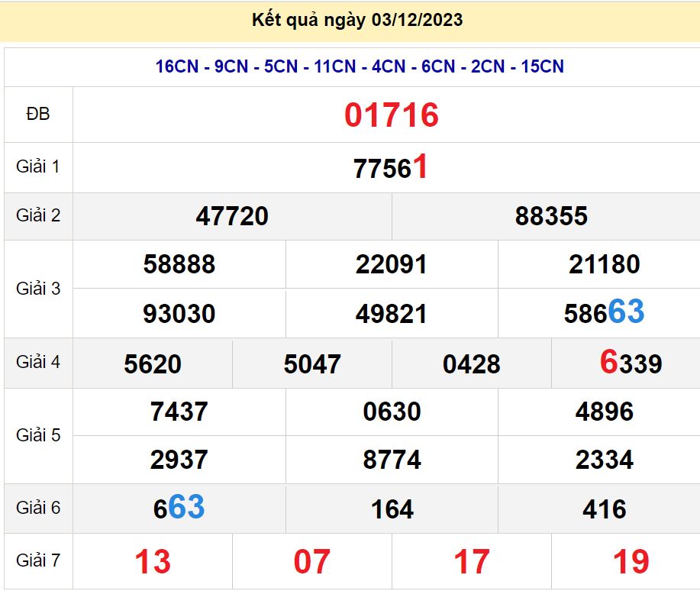The height and width of the screenshot is (591, 700).
Task: Select Giải 7 number 07
Action: [312, 562]
